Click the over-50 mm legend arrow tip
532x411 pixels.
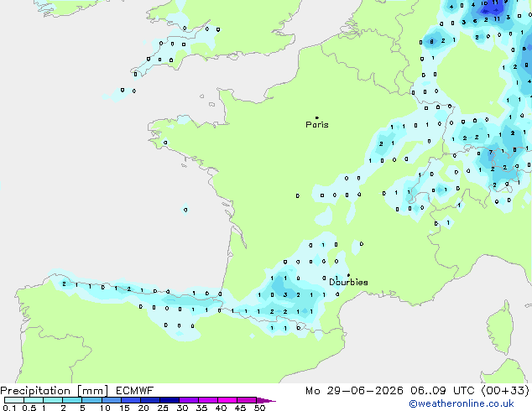266,400
